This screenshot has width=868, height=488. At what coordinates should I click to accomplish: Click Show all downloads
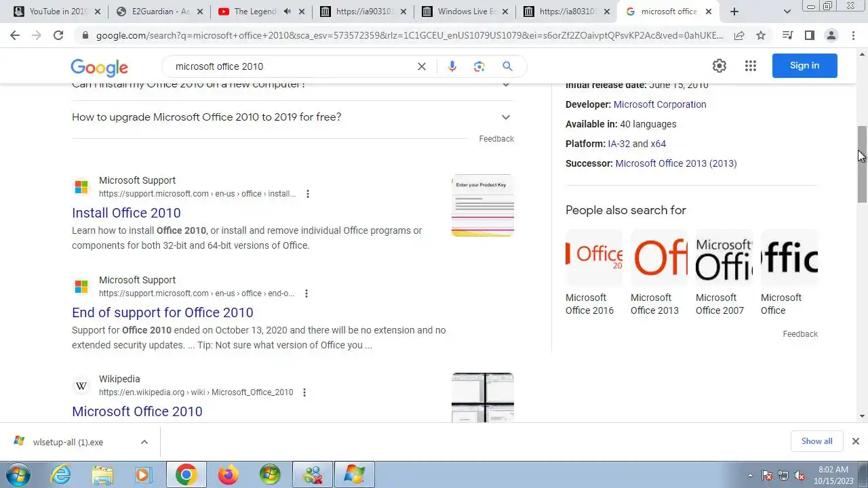pos(816,441)
